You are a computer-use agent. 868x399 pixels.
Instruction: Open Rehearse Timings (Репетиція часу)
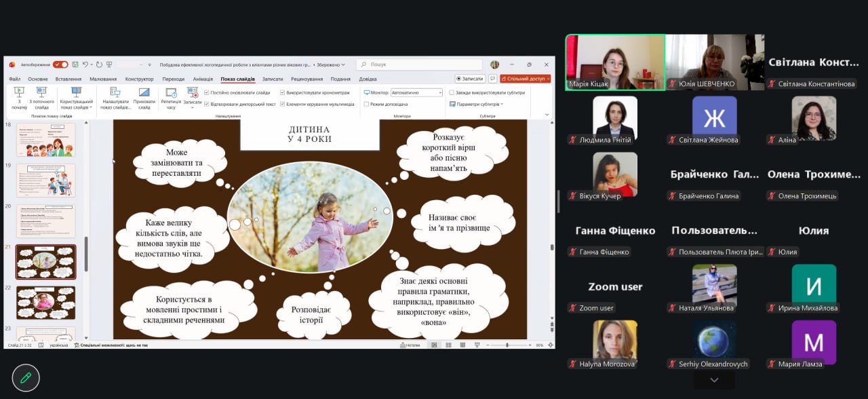coord(171,93)
